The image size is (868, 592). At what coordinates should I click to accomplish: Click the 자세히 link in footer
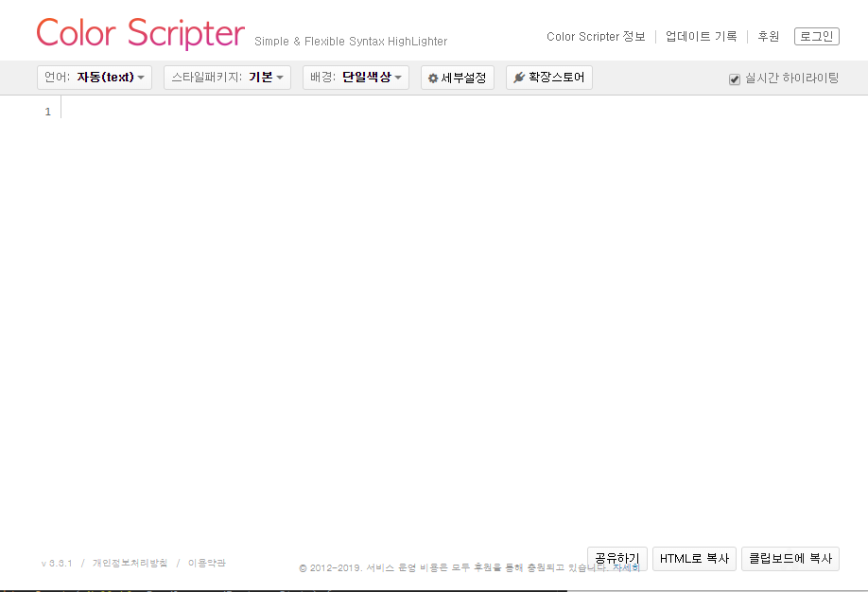626,567
